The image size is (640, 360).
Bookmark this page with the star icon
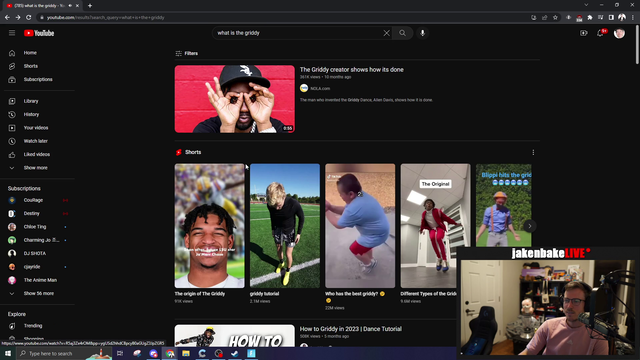tap(555, 18)
